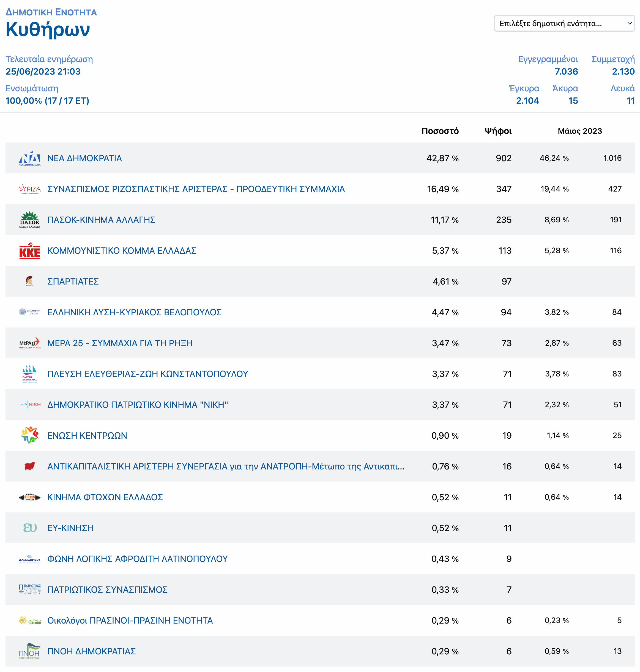640x672 pixels.
Task: Click the dropdown chevron arrow at top right
Action: pos(630,24)
